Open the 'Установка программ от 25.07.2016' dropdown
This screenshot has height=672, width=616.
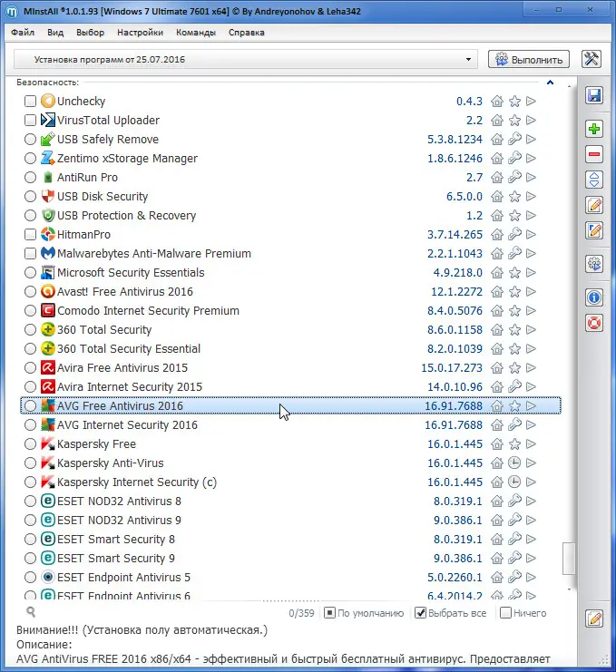click(x=245, y=59)
